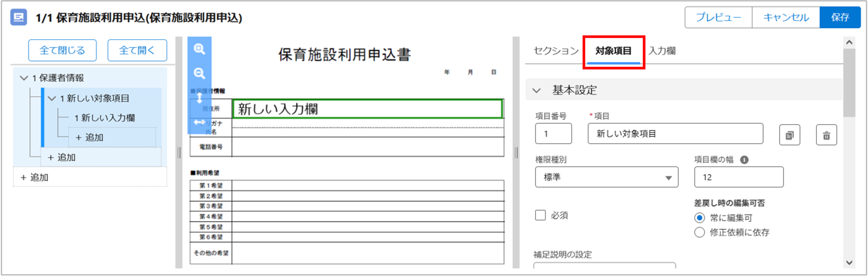
Task: Open the 権限種別 dropdown showing 標準
Action: [607, 177]
